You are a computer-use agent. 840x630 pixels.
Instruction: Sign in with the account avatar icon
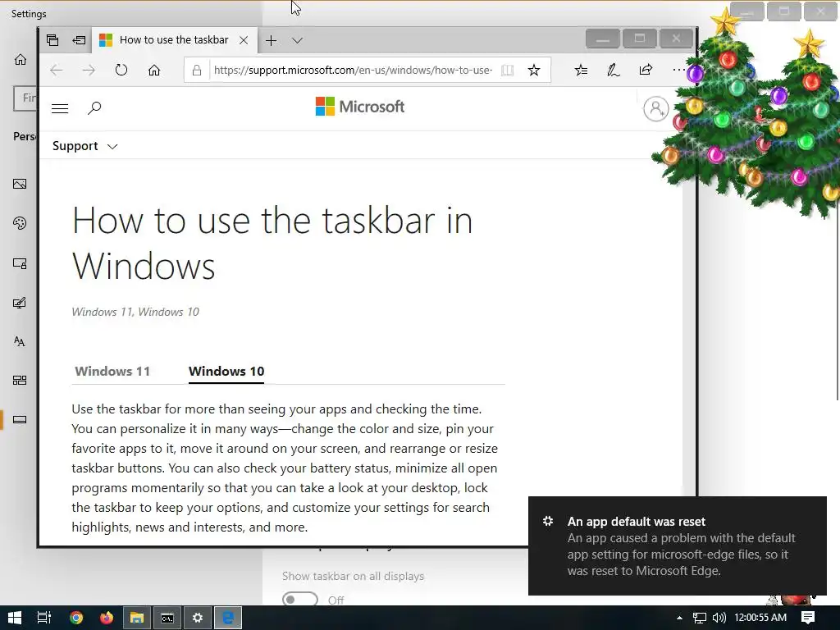coord(655,109)
